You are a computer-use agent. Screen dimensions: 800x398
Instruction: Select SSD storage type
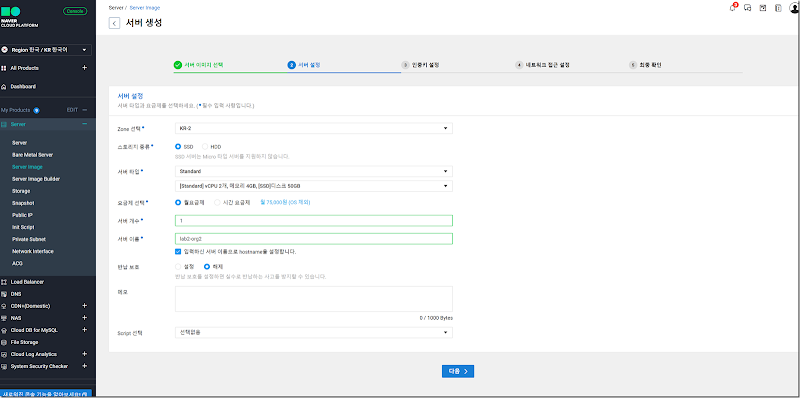pos(178,146)
